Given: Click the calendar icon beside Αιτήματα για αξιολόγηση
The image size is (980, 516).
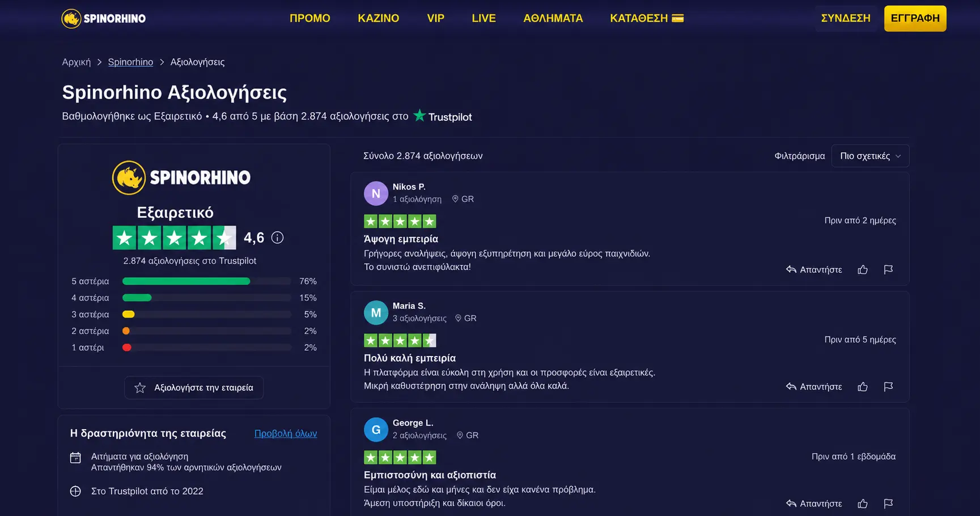Looking at the screenshot, I should click(x=75, y=458).
